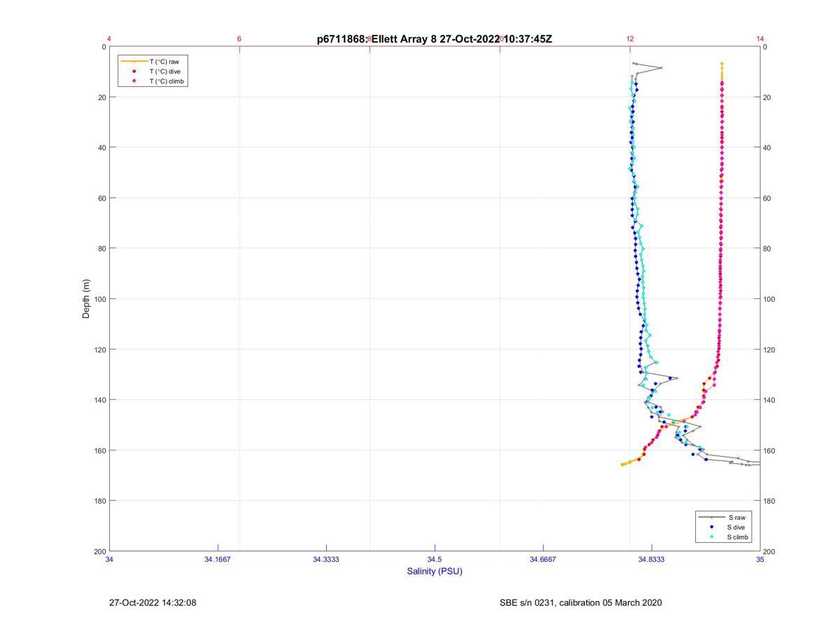Click the right depth axis tick 180
The height and width of the screenshot is (620, 840).
click(x=769, y=501)
